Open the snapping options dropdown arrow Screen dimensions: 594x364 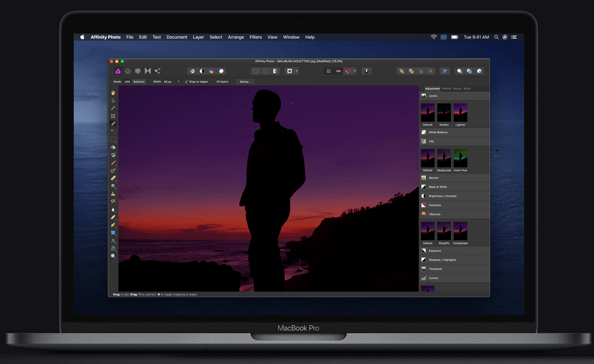pos(355,71)
